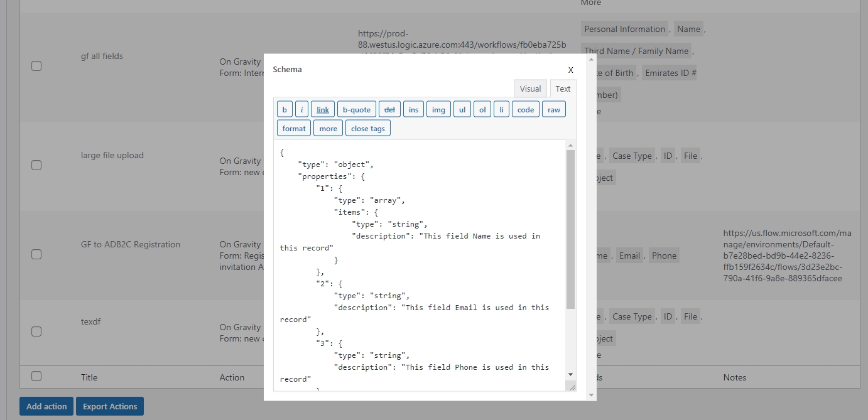Click the Add action button

click(x=46, y=406)
